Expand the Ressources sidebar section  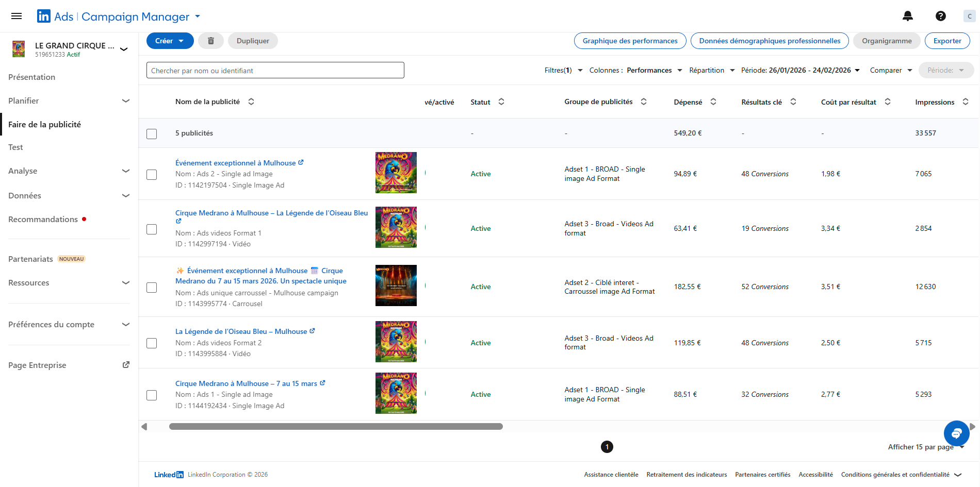(x=69, y=282)
